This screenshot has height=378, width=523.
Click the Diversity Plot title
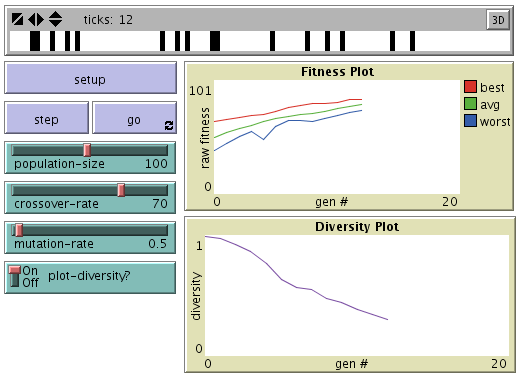(x=357, y=227)
